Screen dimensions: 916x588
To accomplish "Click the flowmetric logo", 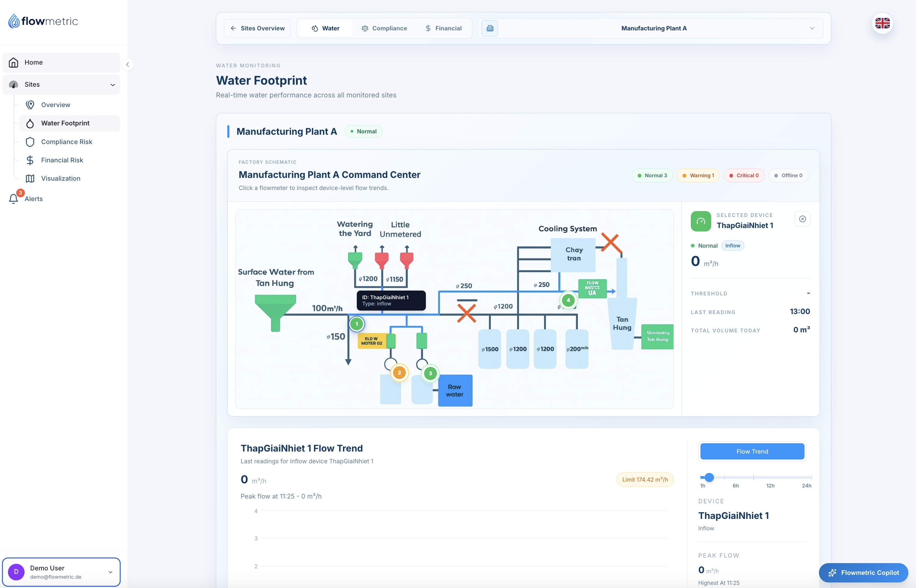I will [43, 21].
